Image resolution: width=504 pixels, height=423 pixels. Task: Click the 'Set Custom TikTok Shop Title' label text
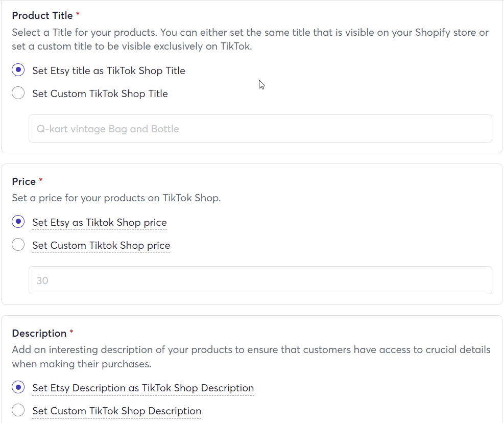point(100,93)
